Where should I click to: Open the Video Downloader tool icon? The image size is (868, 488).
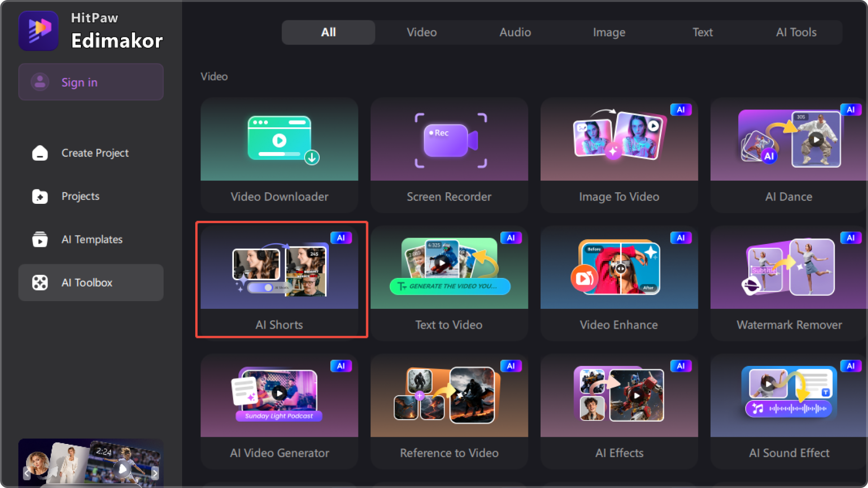(283, 140)
